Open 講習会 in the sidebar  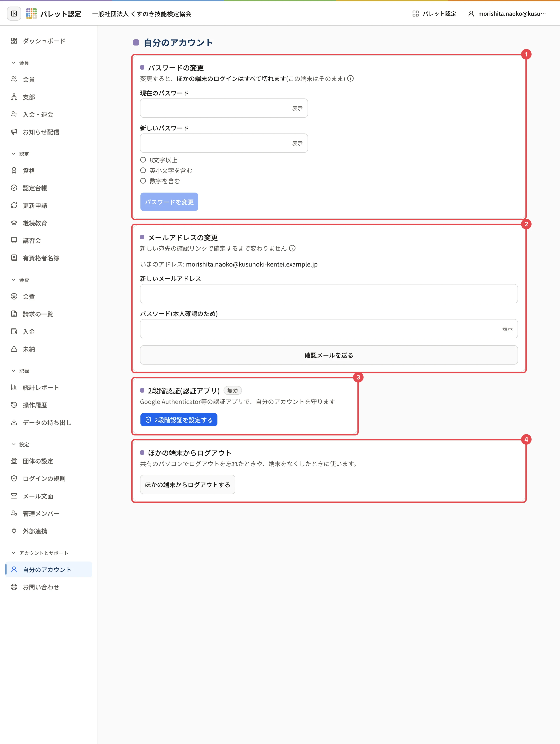49,240
